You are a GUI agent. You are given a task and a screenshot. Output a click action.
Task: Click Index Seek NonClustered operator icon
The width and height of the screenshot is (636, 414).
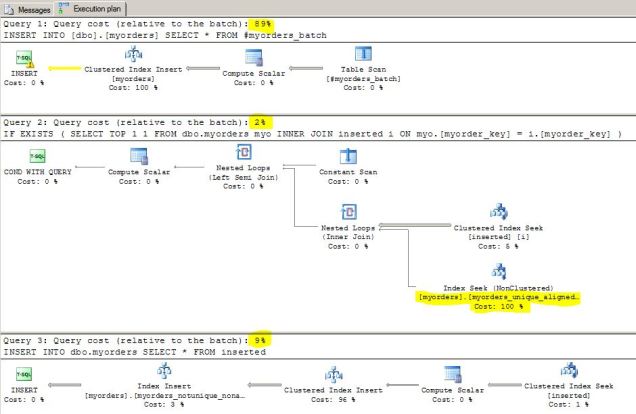pos(498,272)
